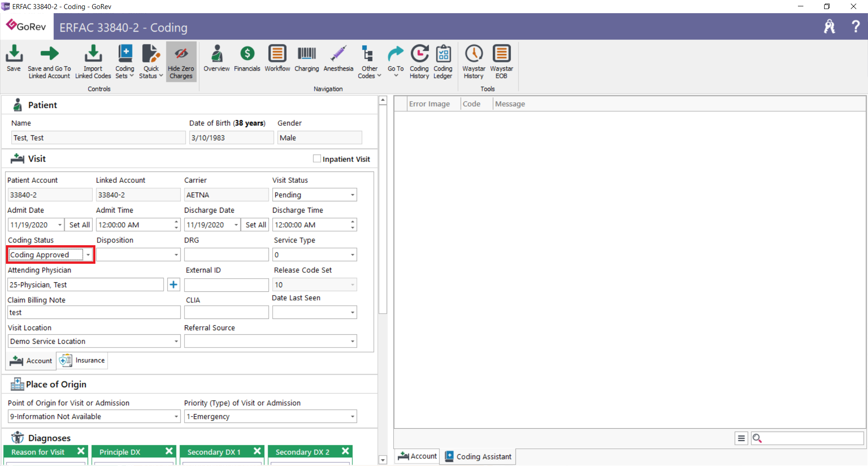This screenshot has width=868, height=466.
Task: Select the Account tab under Visit
Action: 31,361
